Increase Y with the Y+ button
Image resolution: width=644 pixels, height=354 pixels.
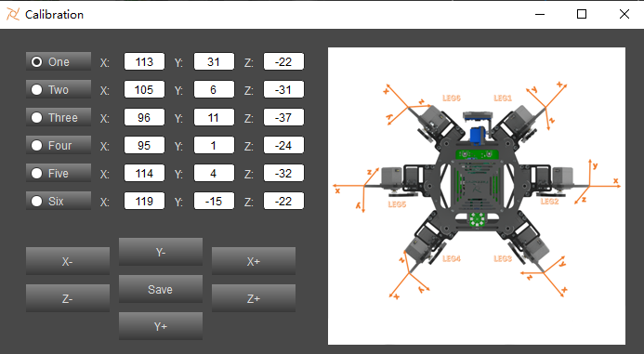tap(161, 326)
